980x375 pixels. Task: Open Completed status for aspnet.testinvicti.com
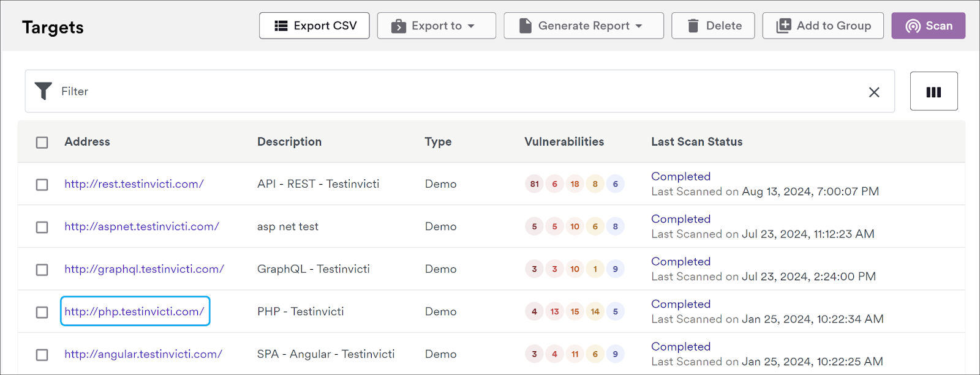(680, 219)
